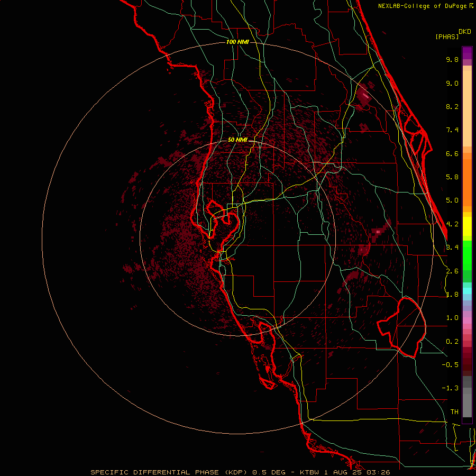
Task: Select the -0.5 scale label
Action: [450, 365]
